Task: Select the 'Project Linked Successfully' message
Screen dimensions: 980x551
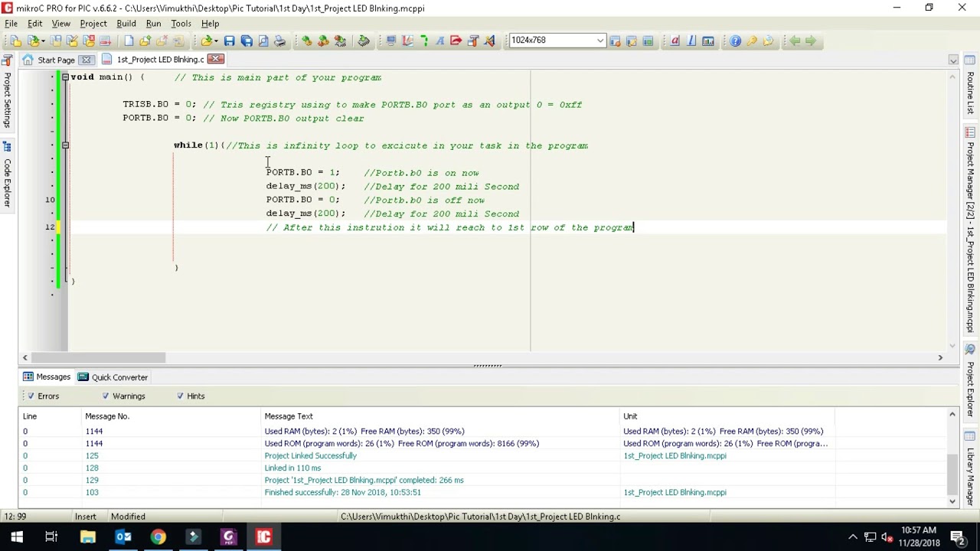Action: (310, 455)
